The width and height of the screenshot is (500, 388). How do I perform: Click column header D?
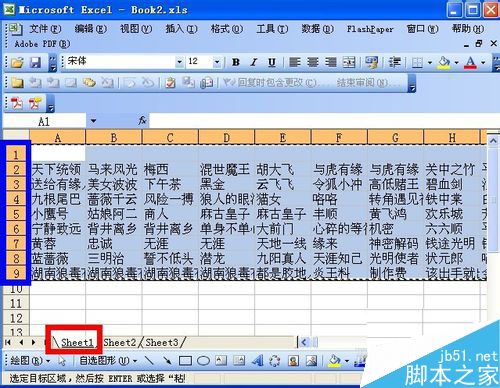[x=226, y=138]
